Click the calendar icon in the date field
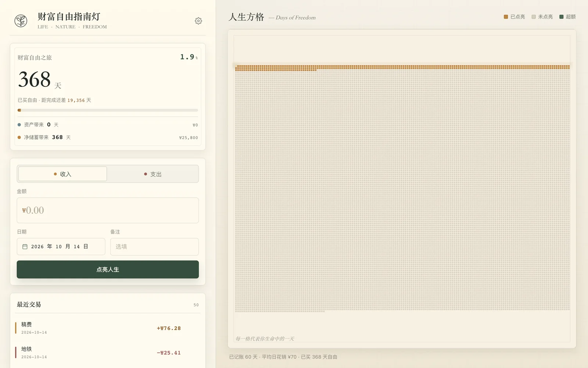The height and width of the screenshot is (368, 588). 25,247
